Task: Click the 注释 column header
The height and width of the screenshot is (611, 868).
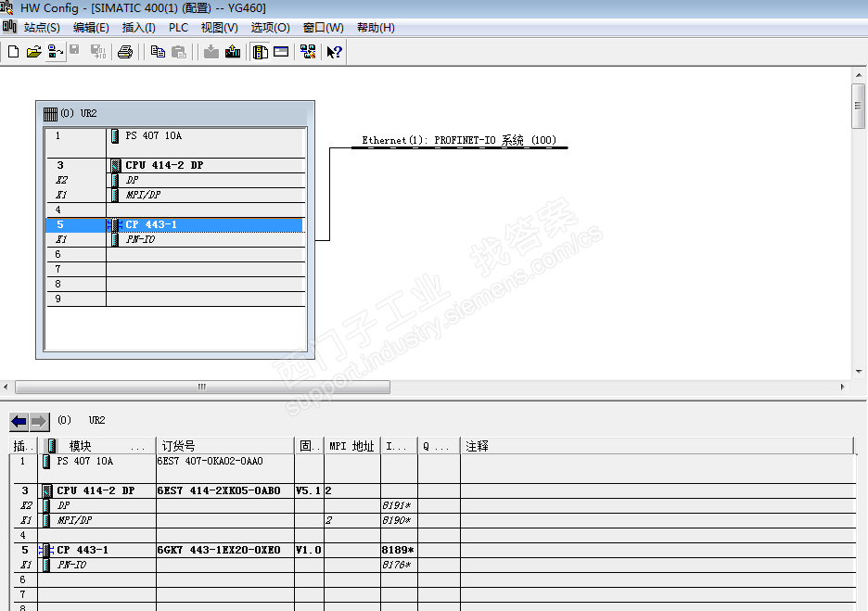Action: pos(657,446)
